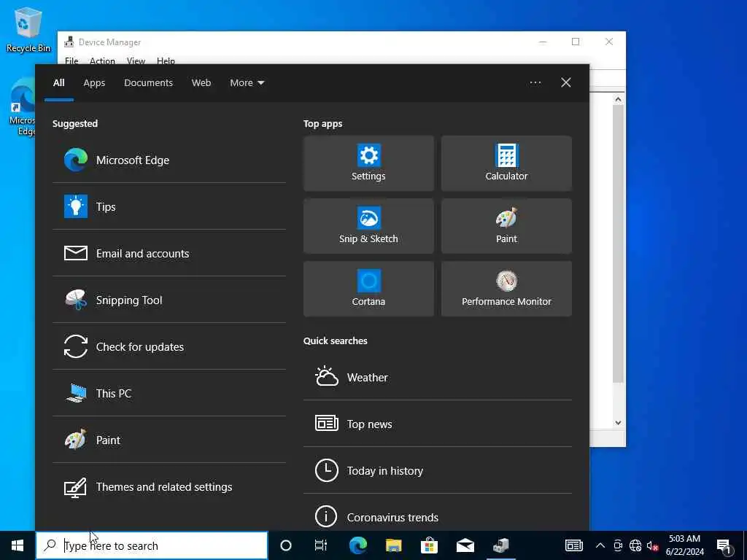Run Today in history quick search
Screen dimensions: 747x560
(x=438, y=470)
